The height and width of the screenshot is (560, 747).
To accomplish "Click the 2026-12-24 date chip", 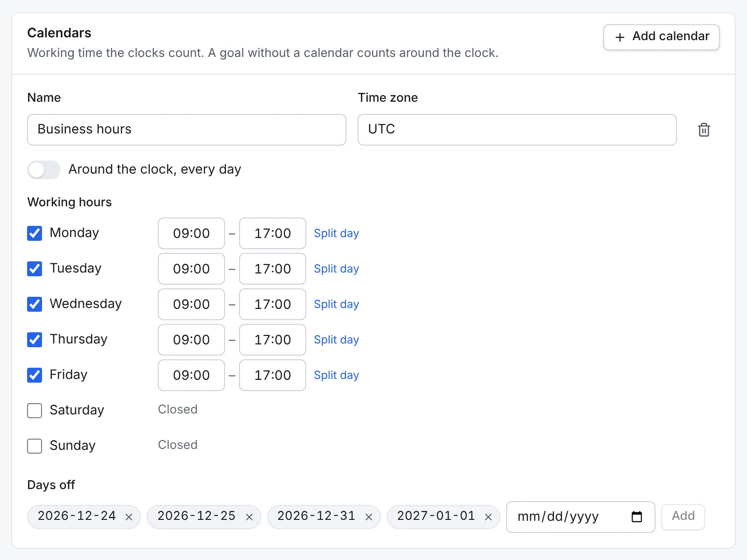I will tap(84, 517).
